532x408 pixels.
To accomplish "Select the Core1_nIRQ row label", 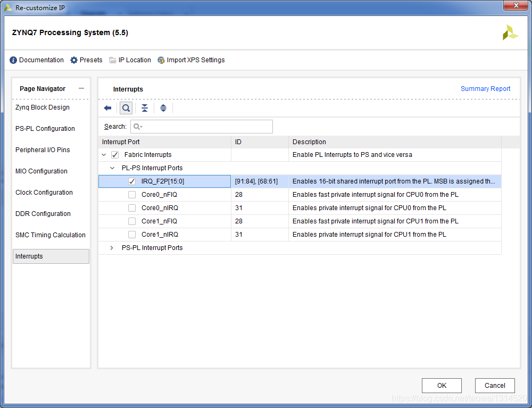I will pyautogui.click(x=160, y=235).
